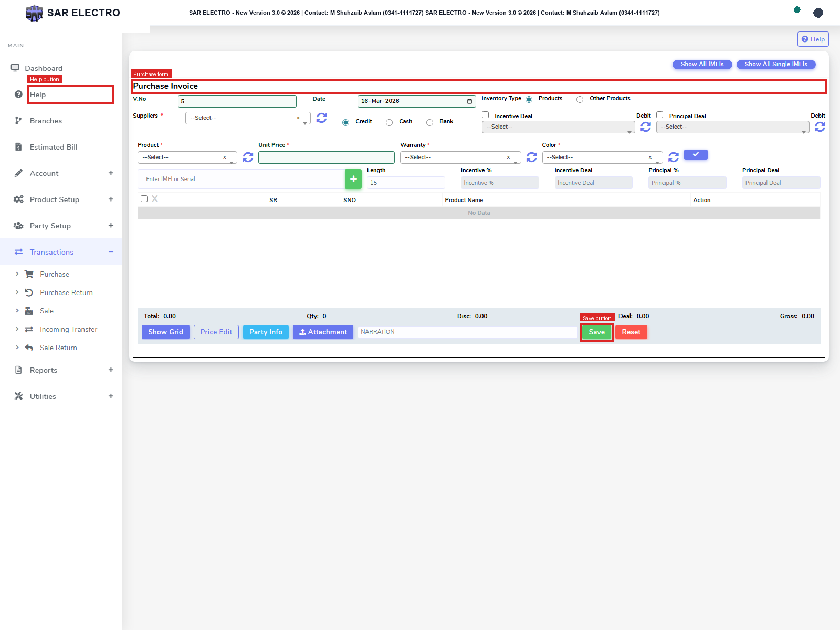Enable the Incentive Deal checkbox

486,115
